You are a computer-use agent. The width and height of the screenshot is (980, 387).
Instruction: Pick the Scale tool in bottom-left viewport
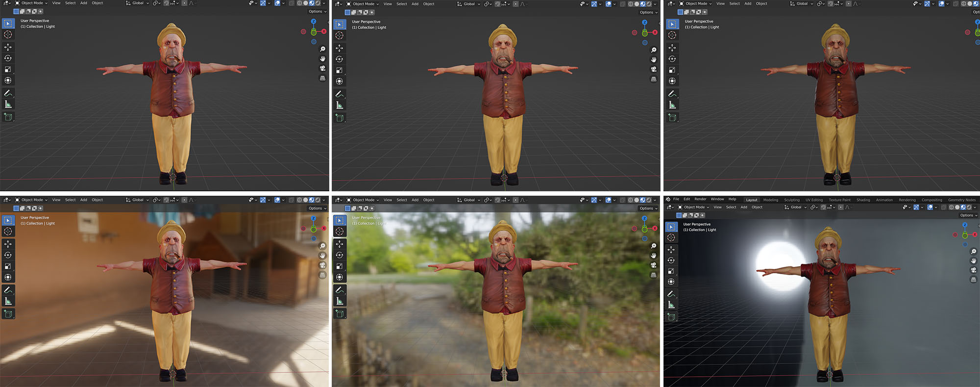(x=8, y=266)
